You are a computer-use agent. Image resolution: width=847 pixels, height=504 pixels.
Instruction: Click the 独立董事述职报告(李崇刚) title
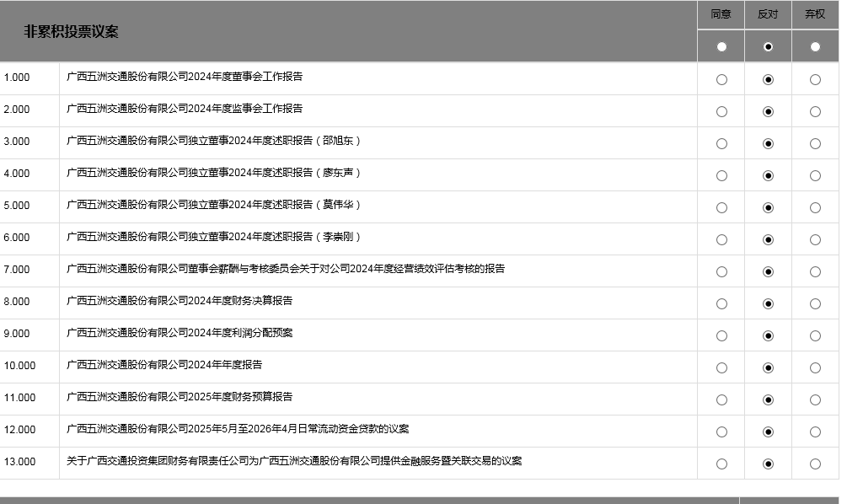click(213, 237)
